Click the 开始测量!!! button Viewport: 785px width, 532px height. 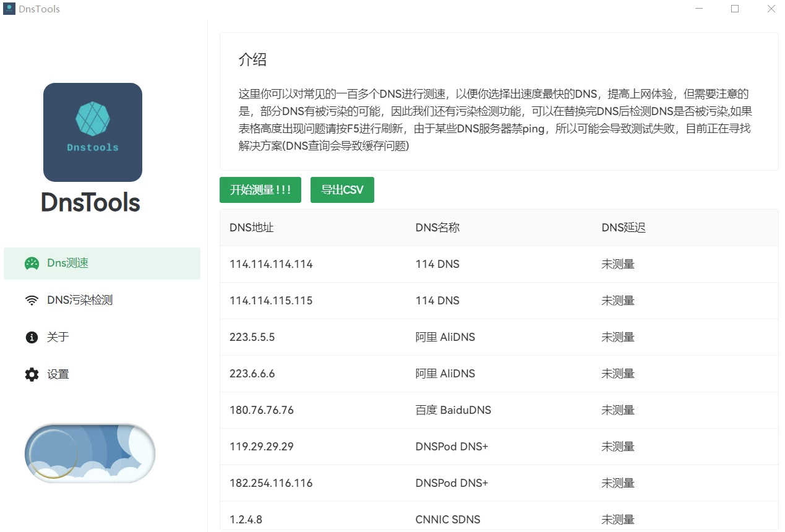(x=260, y=190)
